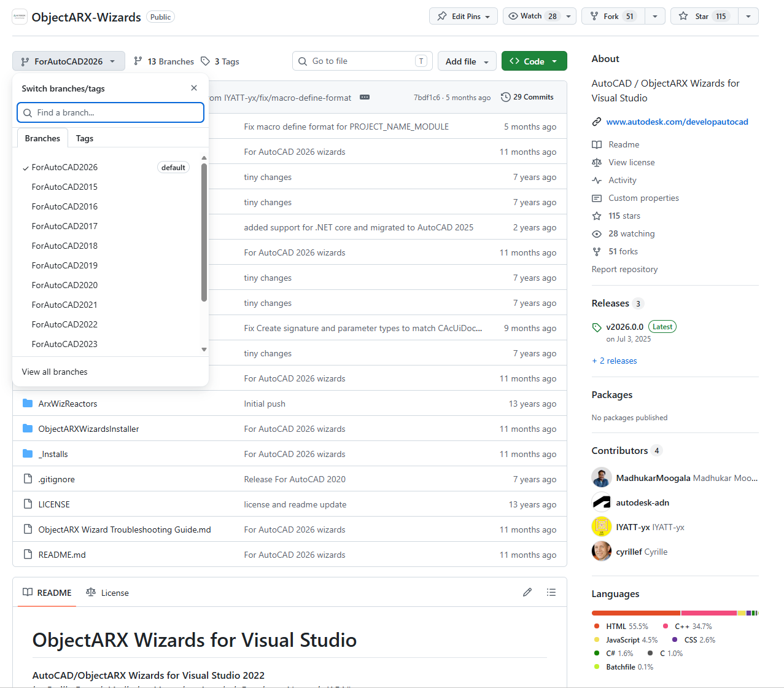This screenshot has height=688, width=784.
Task: Click the Find a branch search field
Action: click(111, 112)
